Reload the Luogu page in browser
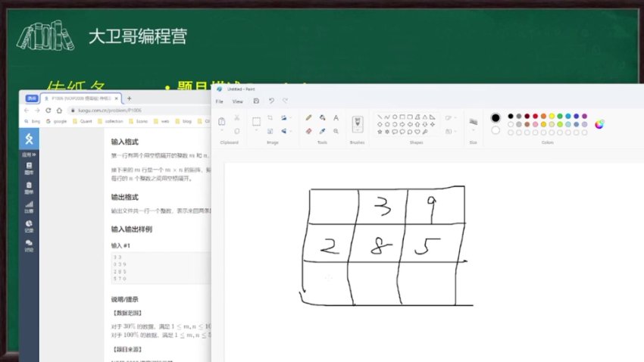 tap(48, 110)
